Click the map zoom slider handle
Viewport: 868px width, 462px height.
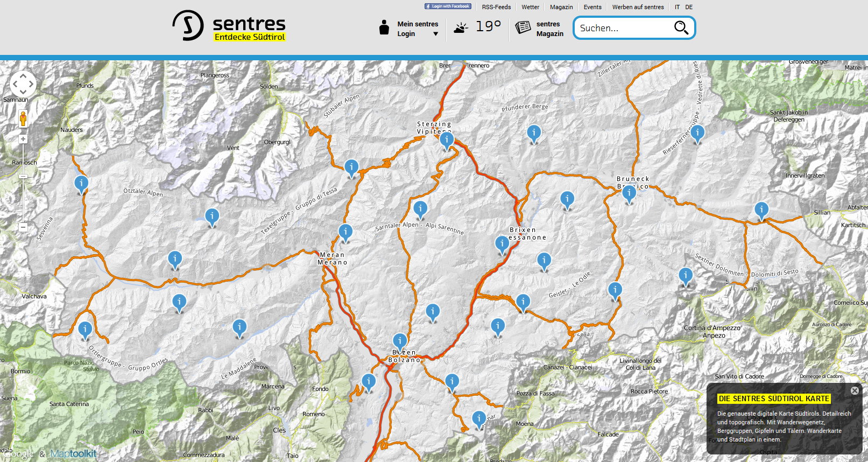pyautogui.click(x=23, y=176)
